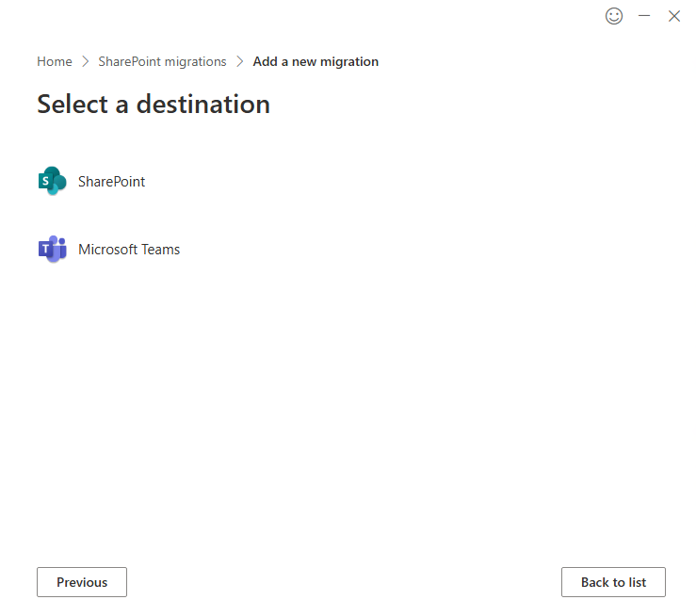Click the word "migrations" in the breadcrumb
The height and width of the screenshot is (616, 696).
(x=195, y=62)
